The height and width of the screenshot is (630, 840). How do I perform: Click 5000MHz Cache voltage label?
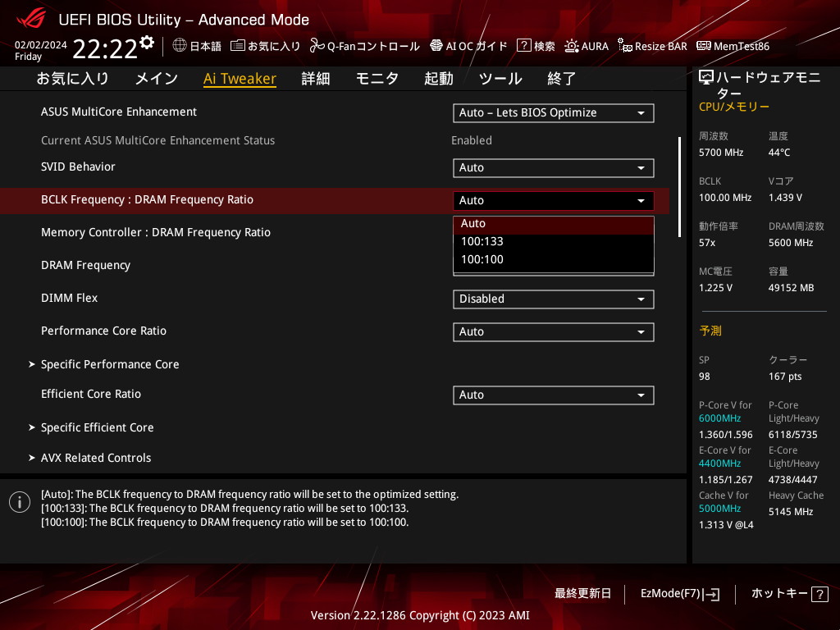pos(719,509)
